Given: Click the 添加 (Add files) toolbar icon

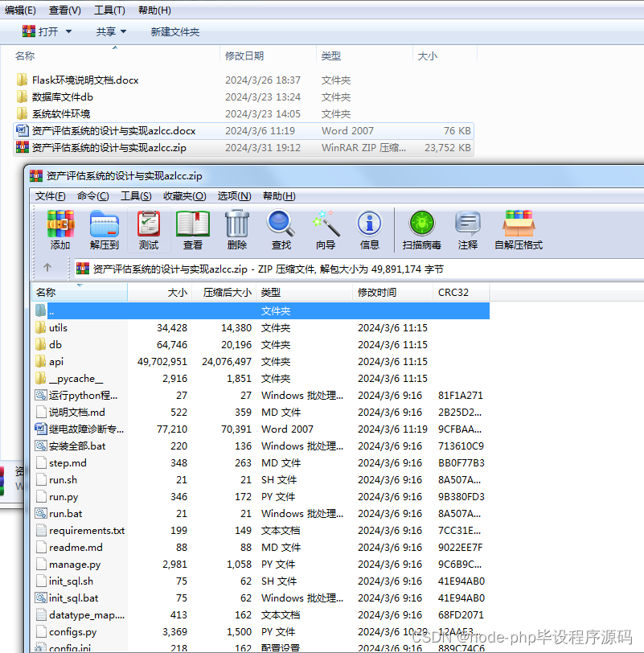Looking at the screenshot, I should click(59, 230).
